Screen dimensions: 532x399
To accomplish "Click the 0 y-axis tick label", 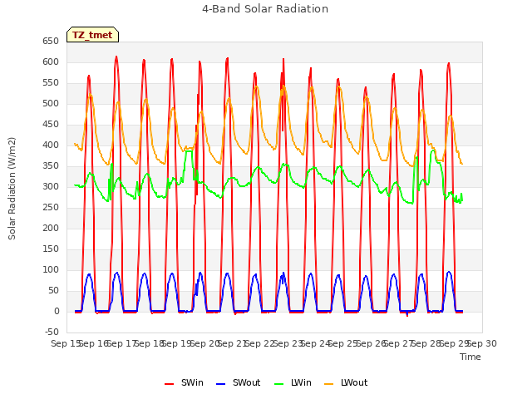I will tap(57, 312).
